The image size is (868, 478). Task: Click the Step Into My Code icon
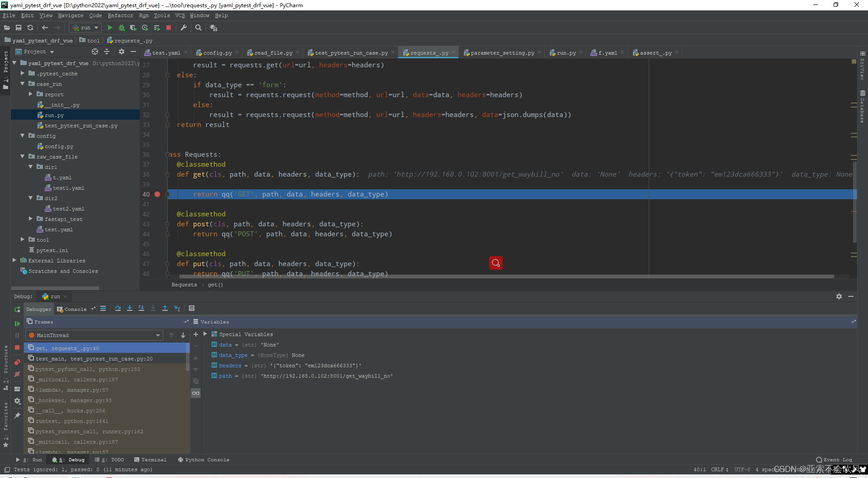coord(142,308)
